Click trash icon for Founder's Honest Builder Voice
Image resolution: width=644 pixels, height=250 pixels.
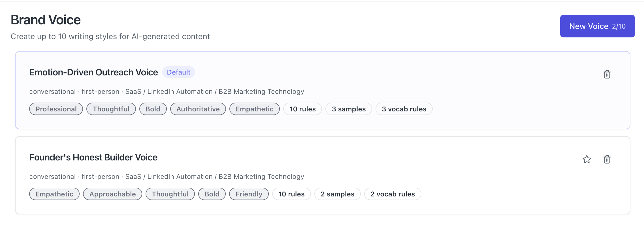tap(607, 159)
